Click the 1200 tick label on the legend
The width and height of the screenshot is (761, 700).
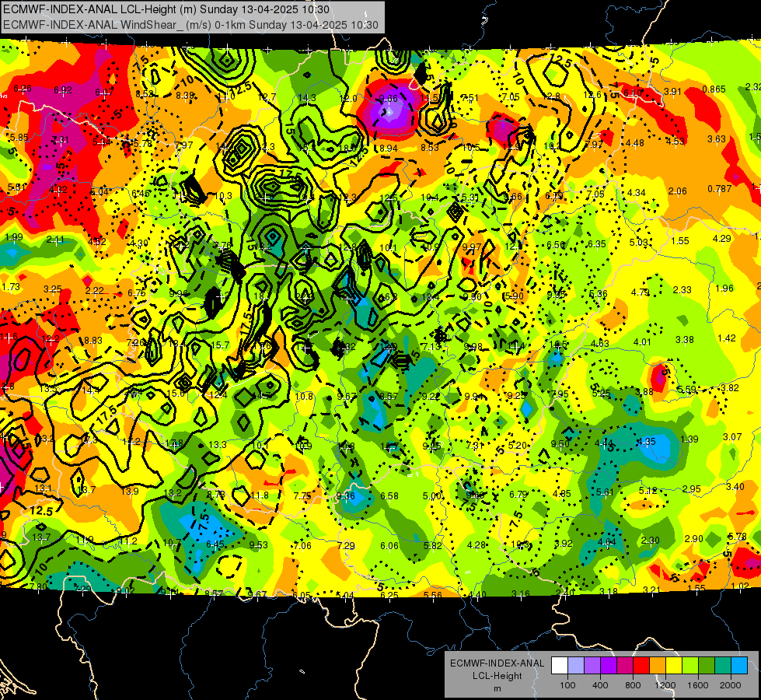[x=665, y=685]
